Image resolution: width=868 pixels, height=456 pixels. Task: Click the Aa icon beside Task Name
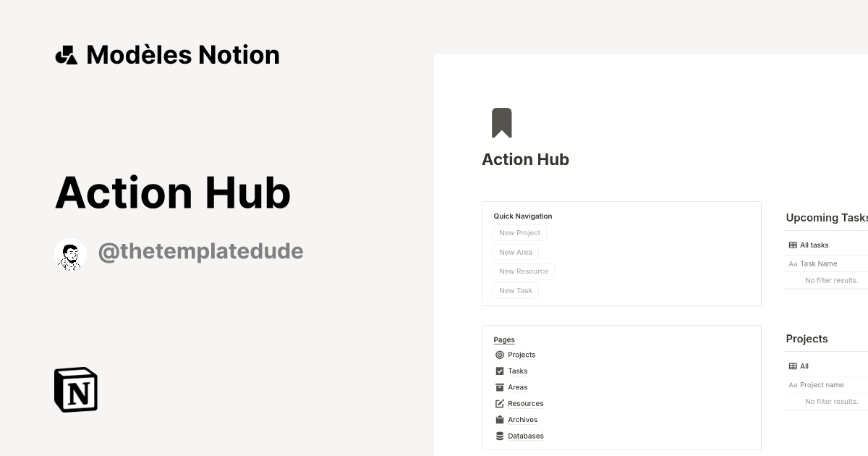point(793,263)
